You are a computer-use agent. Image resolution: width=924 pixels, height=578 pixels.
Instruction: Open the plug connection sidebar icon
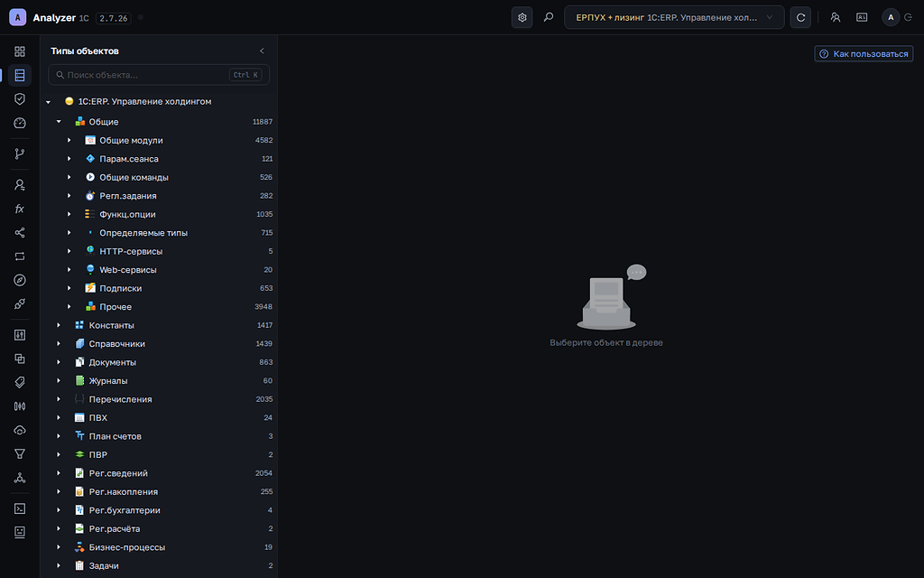tap(20, 303)
